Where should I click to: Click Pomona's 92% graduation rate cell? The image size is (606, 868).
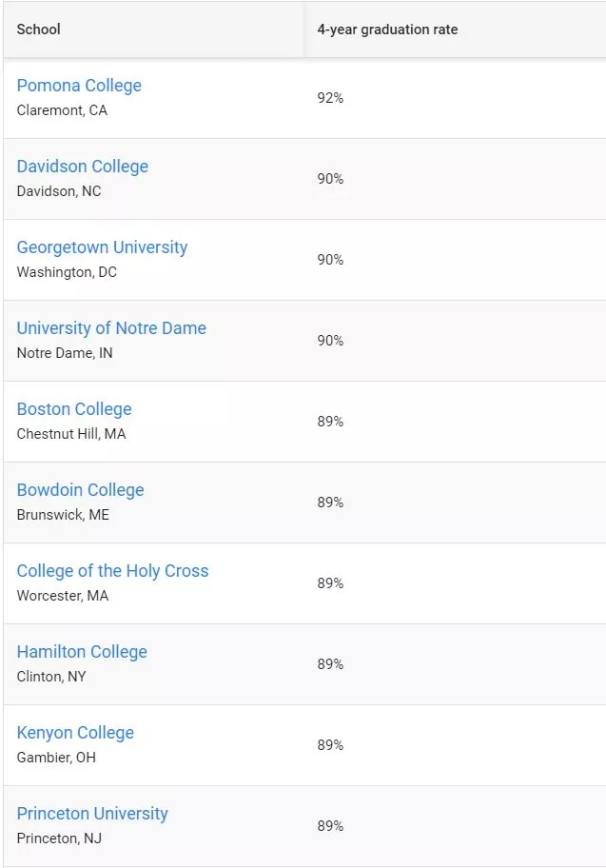[x=330, y=98]
